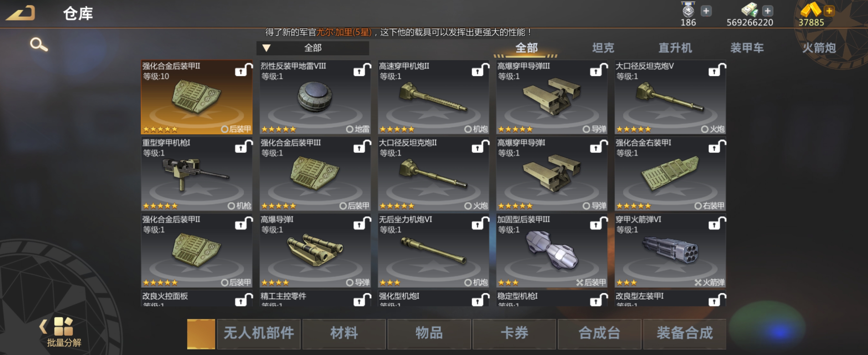Click the 尤尔·加里(5星) officer link
Screen dimensions: 868x355
point(343,32)
